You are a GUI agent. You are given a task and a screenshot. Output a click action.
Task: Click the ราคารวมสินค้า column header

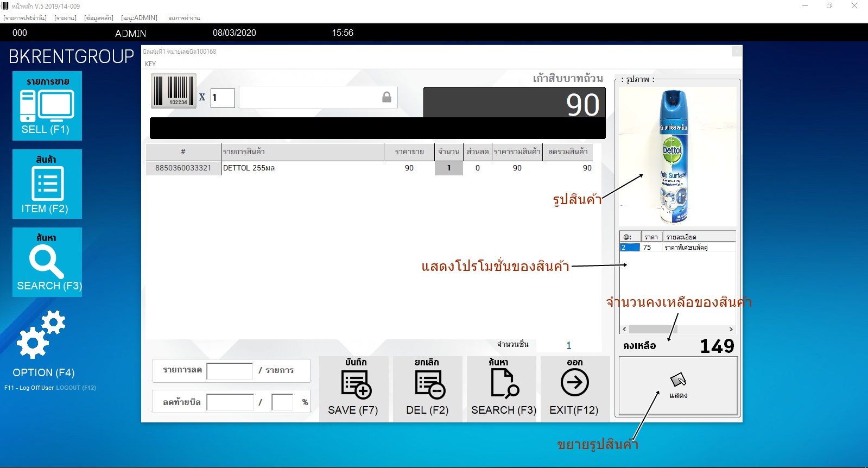click(517, 152)
